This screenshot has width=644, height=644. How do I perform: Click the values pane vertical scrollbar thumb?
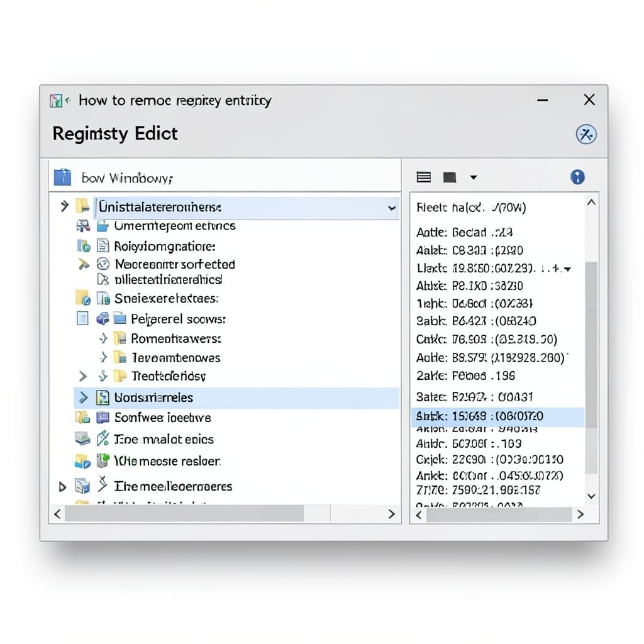click(x=591, y=345)
